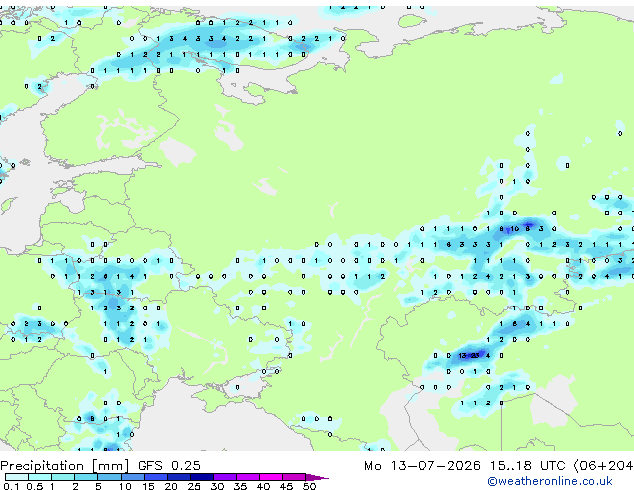The height and width of the screenshot is (490, 634).
Task: Select the 0.5–1 mm legend color swatch
Action: 40,477
